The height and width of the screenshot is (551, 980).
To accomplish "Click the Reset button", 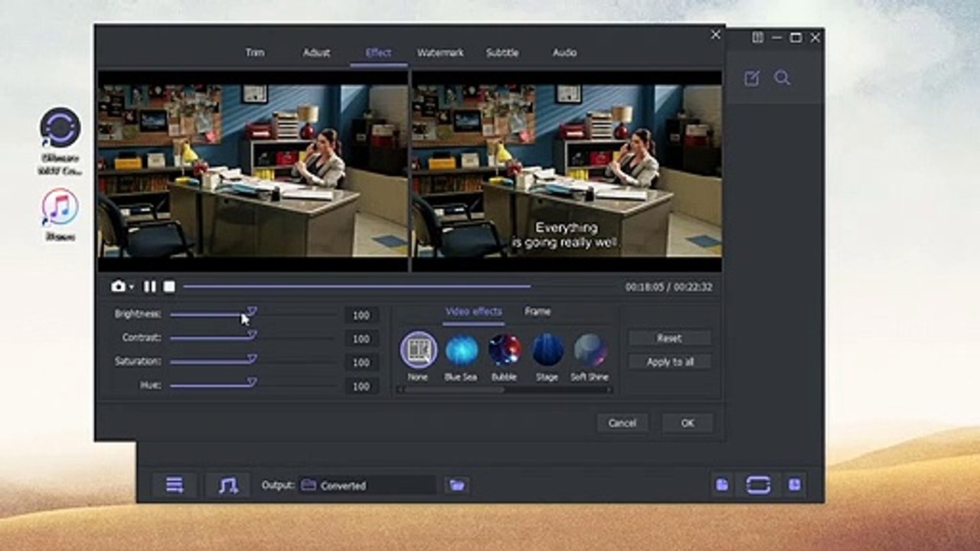I will (669, 337).
